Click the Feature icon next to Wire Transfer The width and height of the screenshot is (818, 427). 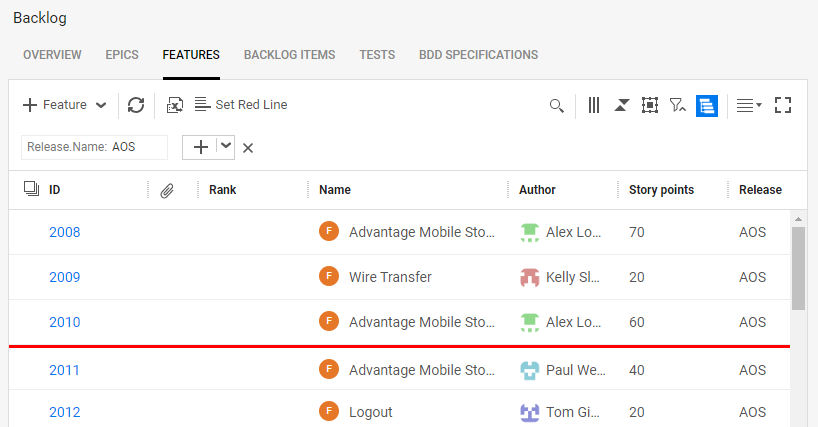point(327,277)
